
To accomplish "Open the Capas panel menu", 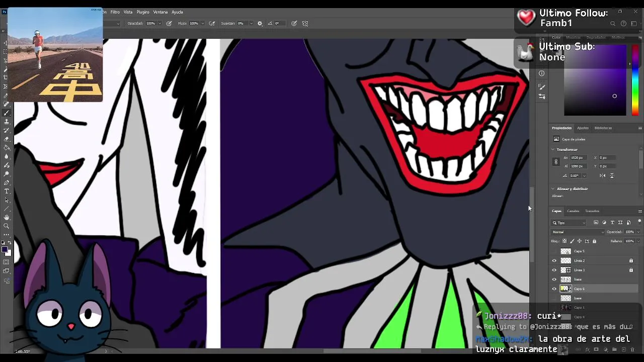I will [640, 211].
